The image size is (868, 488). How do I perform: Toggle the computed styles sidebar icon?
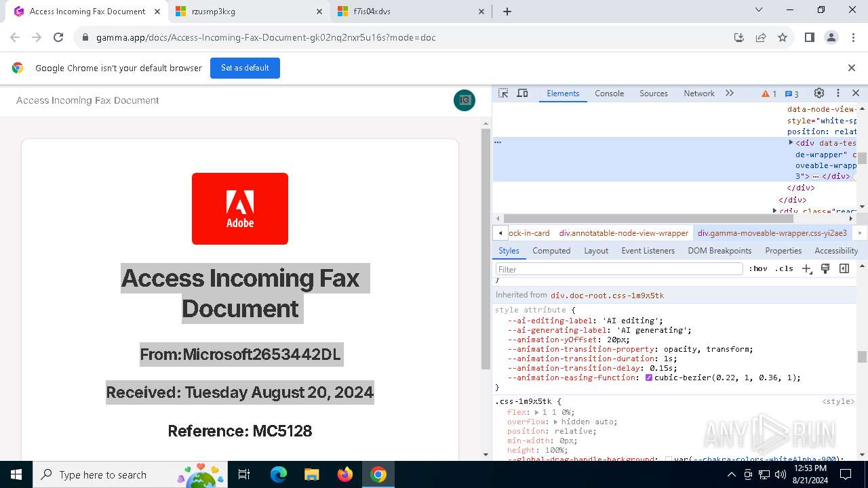(844, 269)
